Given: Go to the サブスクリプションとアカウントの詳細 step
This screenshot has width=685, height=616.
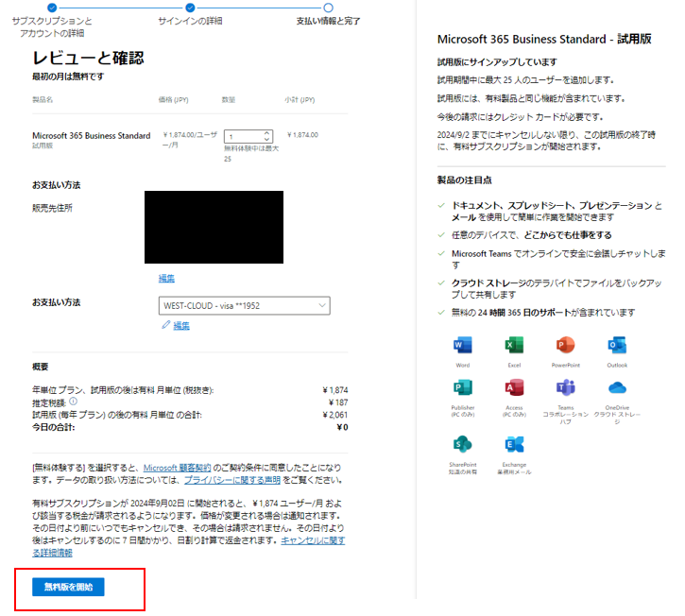Looking at the screenshot, I should 52,8.
